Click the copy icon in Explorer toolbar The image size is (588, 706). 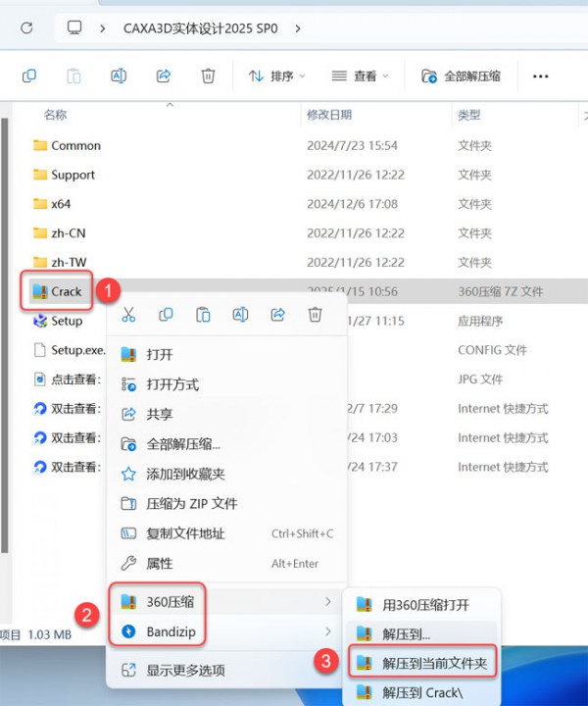(x=29, y=76)
